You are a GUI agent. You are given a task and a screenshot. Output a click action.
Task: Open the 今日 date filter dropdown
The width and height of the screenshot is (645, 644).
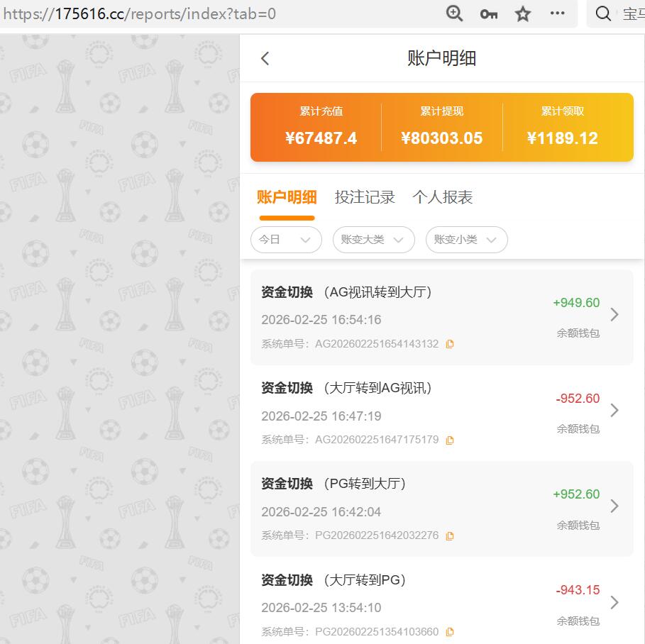coord(286,240)
